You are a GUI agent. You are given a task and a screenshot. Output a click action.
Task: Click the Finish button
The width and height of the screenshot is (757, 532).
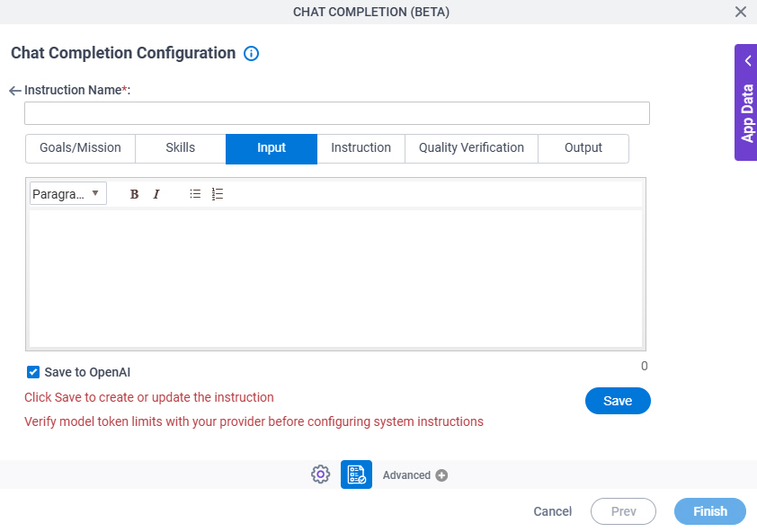coord(709,511)
